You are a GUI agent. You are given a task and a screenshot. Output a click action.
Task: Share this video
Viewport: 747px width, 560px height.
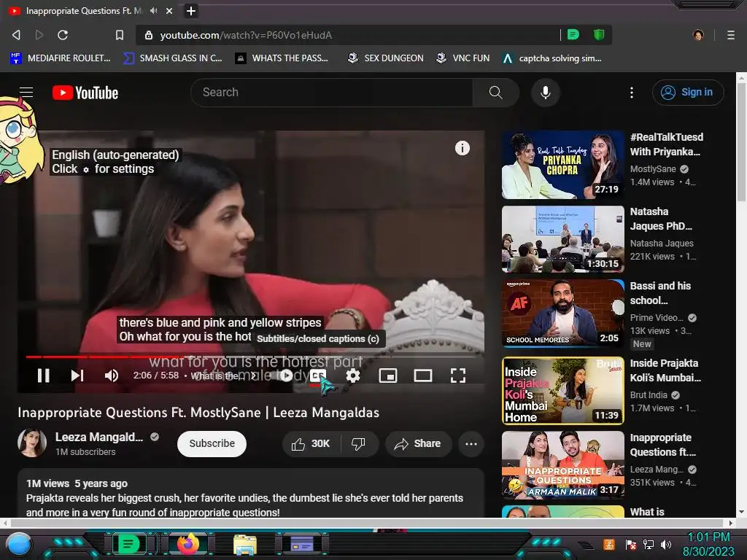[418, 444]
